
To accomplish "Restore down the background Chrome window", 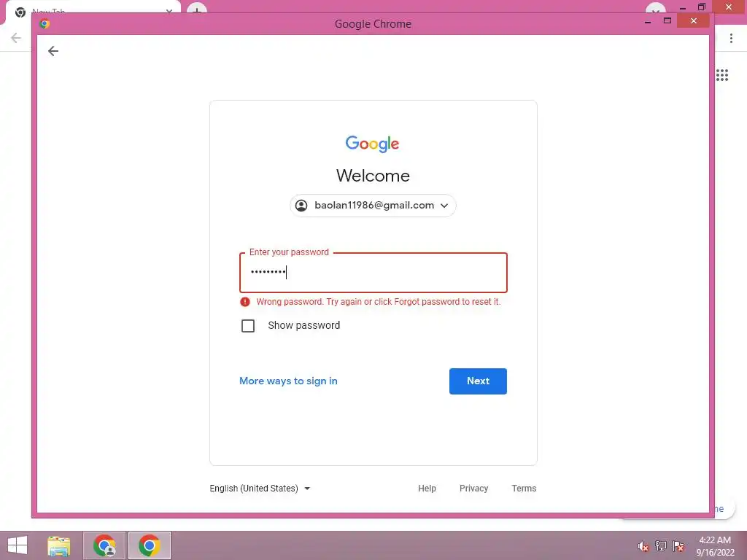I will tap(701, 7).
